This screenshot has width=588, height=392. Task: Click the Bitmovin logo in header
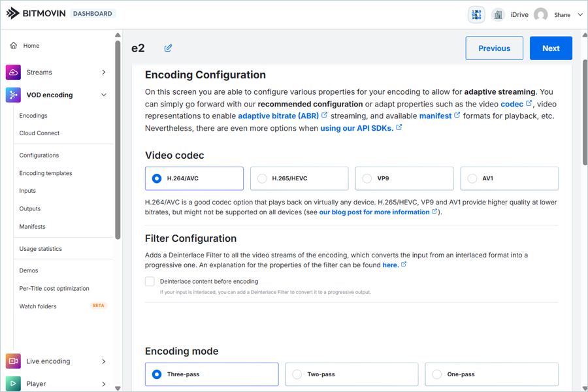point(13,14)
